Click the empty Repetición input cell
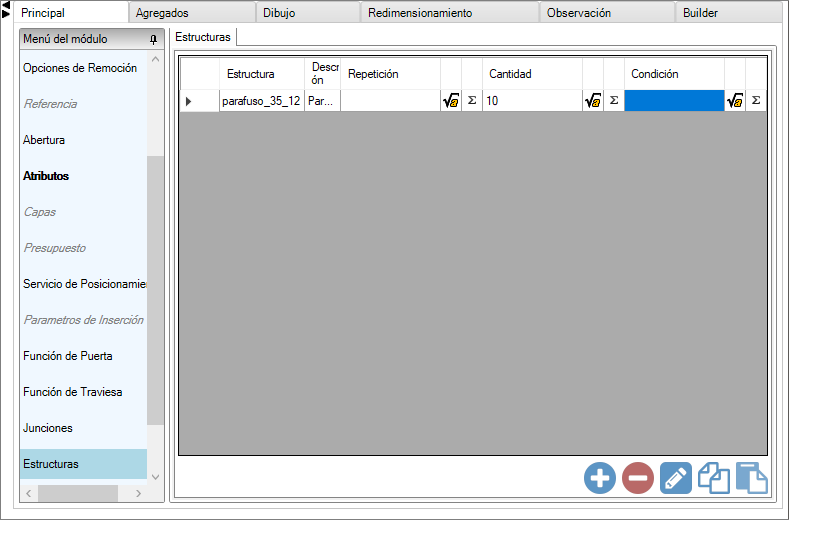 point(390,101)
